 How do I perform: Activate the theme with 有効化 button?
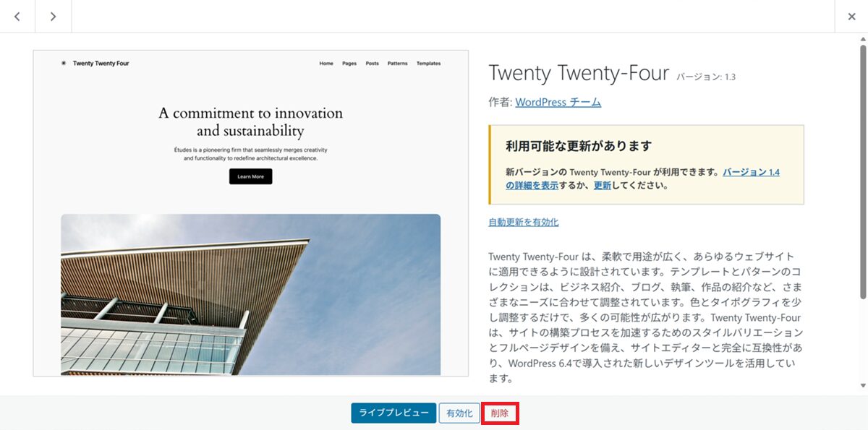pos(459,413)
